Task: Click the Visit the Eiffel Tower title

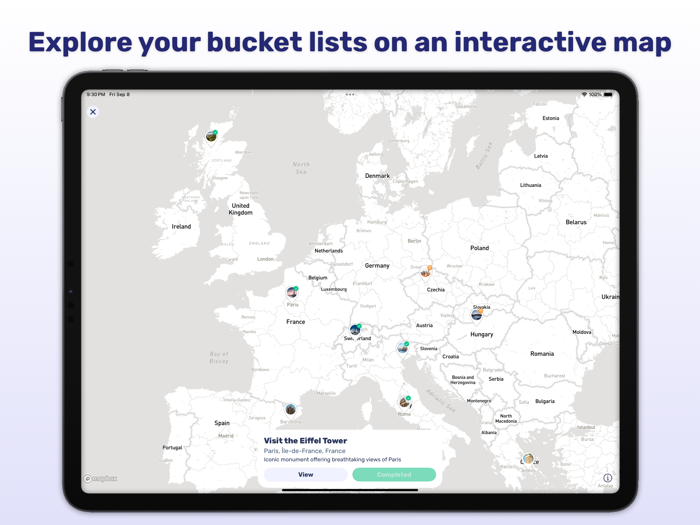Action: click(305, 441)
